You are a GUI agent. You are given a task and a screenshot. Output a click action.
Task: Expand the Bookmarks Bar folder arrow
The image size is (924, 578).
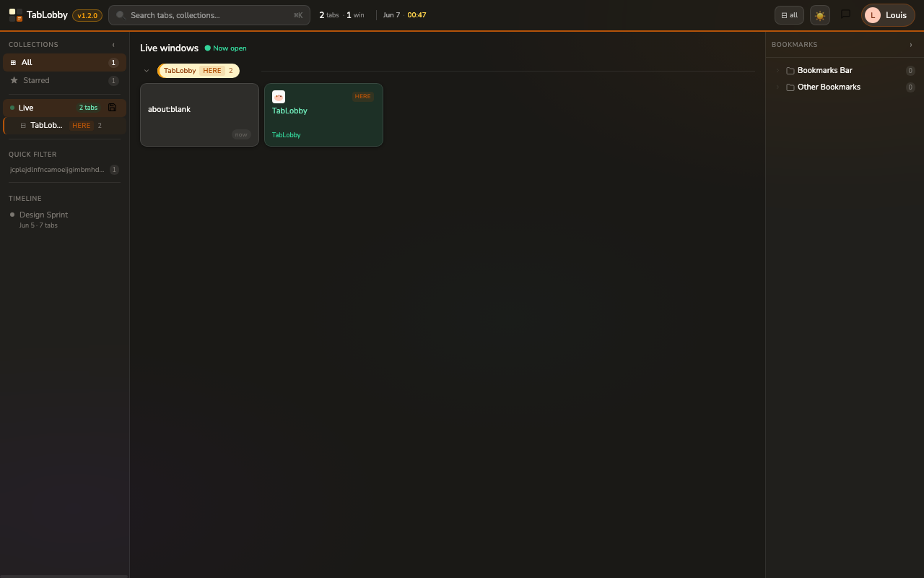(777, 71)
